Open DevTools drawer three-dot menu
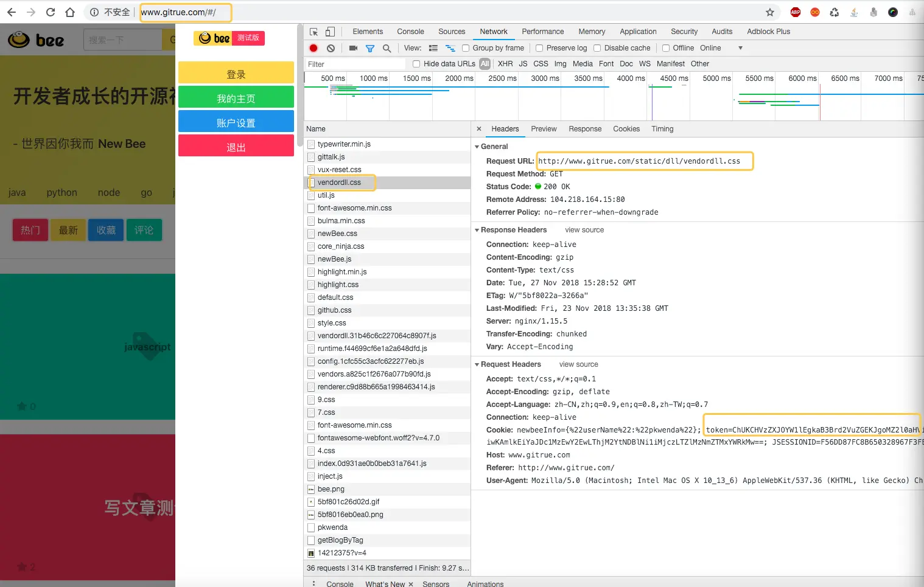 tap(313, 583)
